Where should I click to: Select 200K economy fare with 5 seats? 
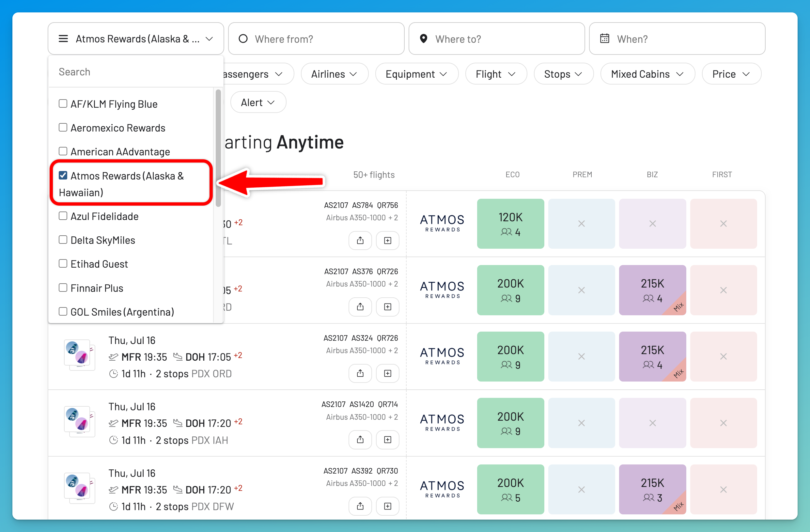point(510,489)
